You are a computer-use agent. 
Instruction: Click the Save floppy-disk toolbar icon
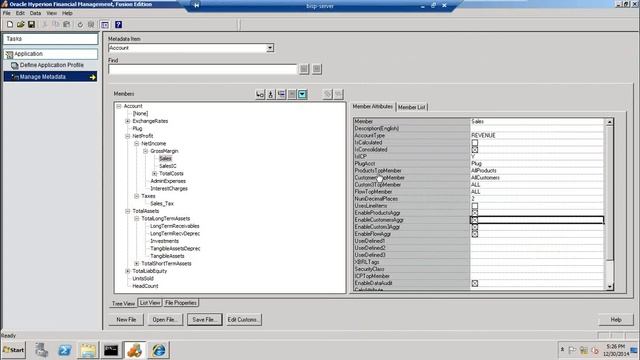(31, 24)
